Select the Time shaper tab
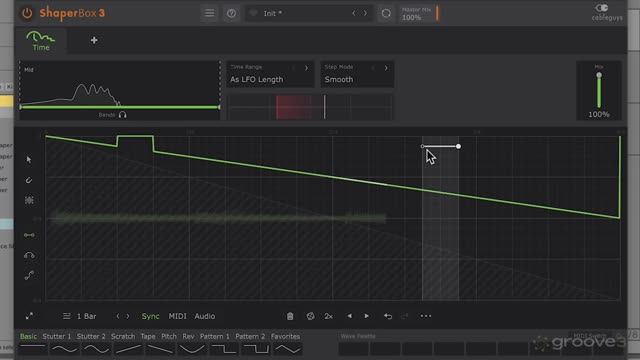 [x=40, y=41]
